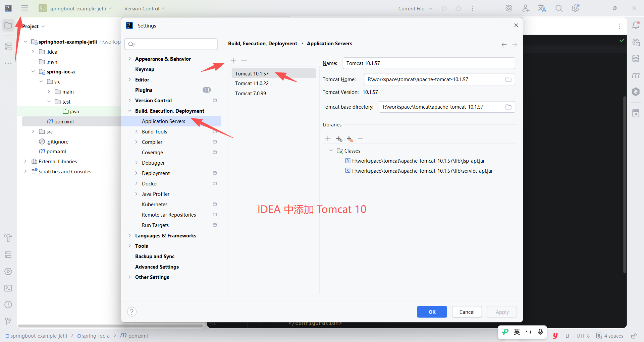Browse for Tomcat Home folder
The height and width of the screenshot is (342, 644).
508,79
